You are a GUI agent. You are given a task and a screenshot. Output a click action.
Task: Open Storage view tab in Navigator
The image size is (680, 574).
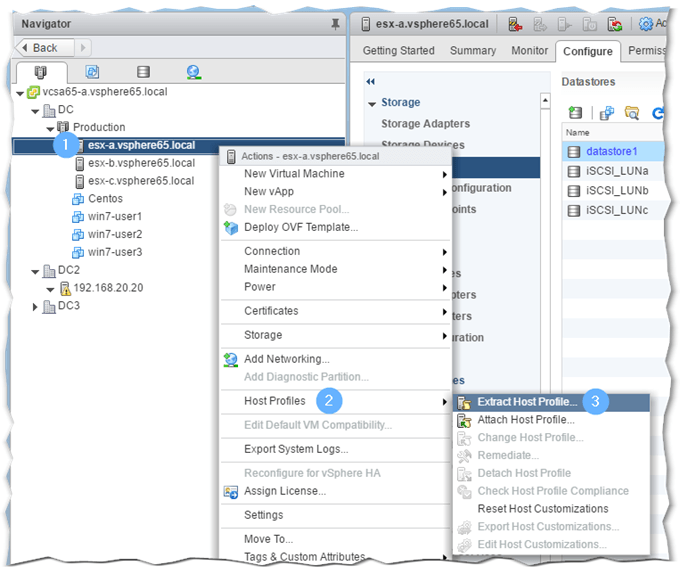(x=143, y=72)
